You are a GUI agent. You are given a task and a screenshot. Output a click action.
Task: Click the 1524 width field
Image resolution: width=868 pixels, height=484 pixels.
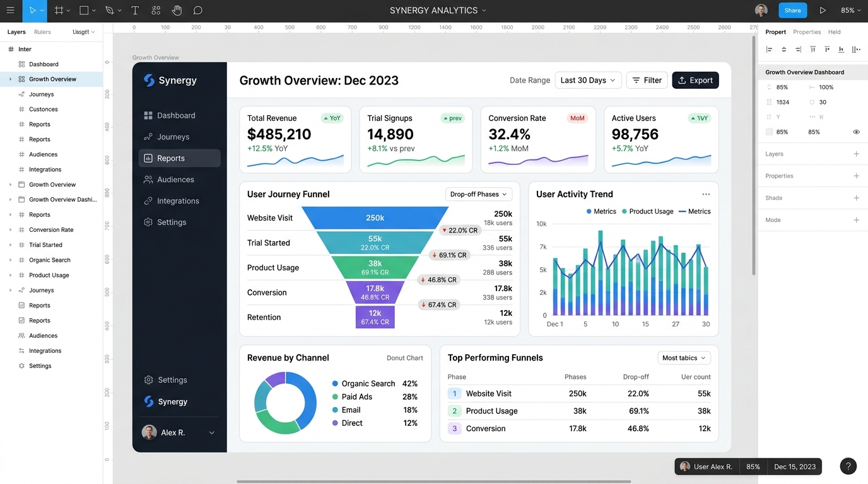click(783, 102)
